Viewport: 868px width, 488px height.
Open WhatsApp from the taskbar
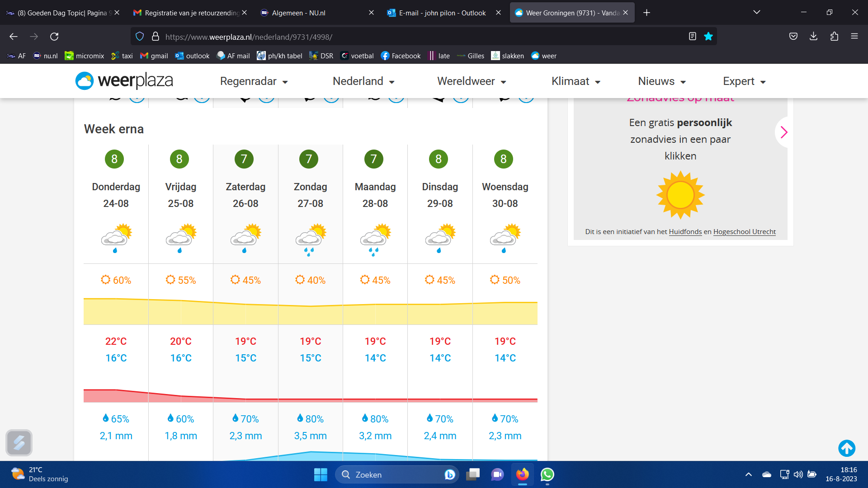coord(547,474)
